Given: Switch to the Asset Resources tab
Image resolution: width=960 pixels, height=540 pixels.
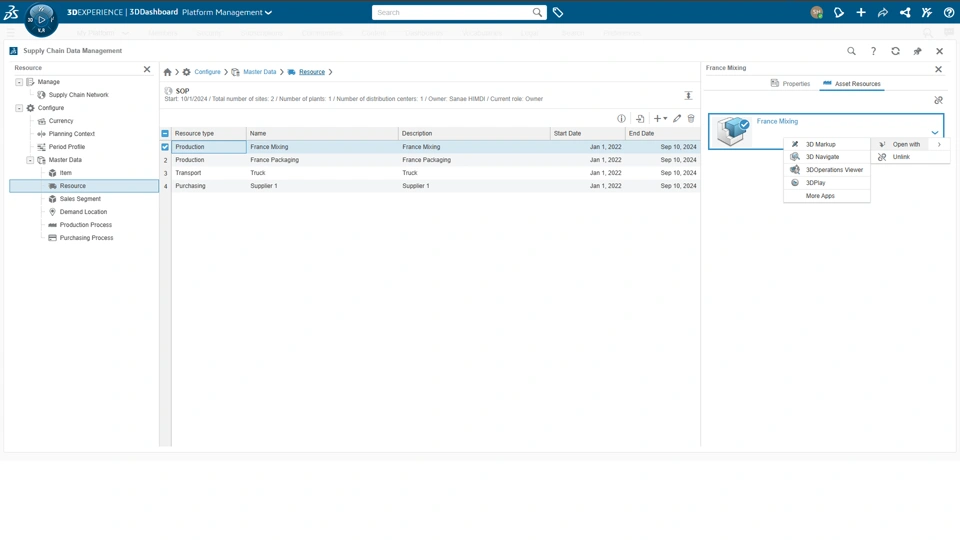Looking at the screenshot, I should click(852, 84).
